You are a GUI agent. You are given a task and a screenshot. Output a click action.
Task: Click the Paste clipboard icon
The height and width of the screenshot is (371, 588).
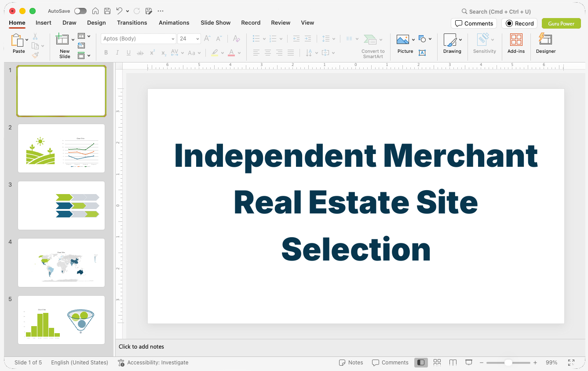[x=17, y=40]
